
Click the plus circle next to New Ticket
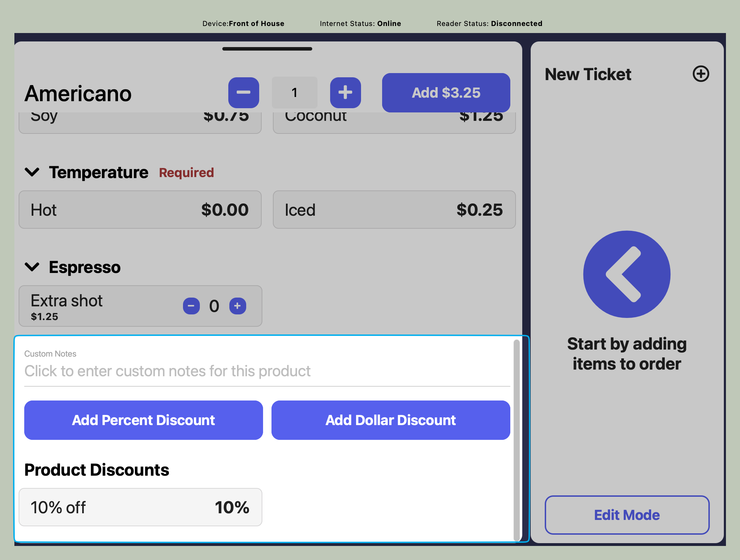pos(700,74)
